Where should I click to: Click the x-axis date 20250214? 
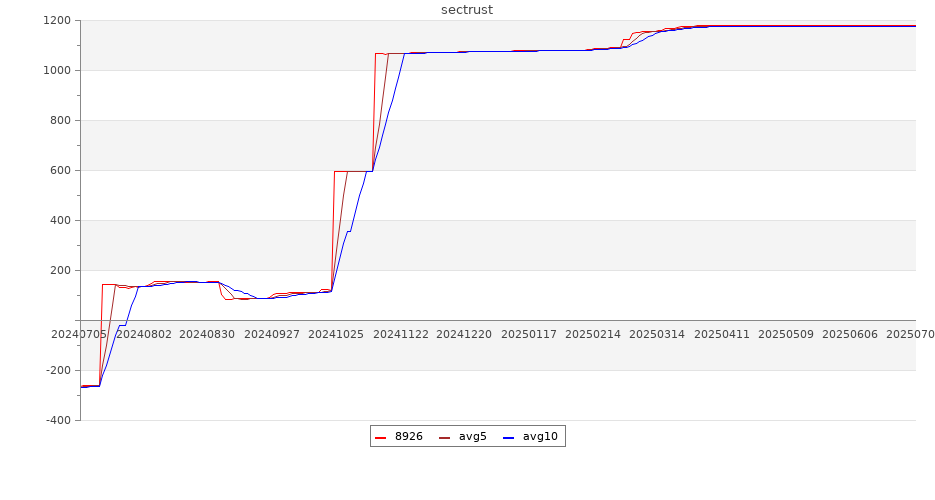click(593, 334)
